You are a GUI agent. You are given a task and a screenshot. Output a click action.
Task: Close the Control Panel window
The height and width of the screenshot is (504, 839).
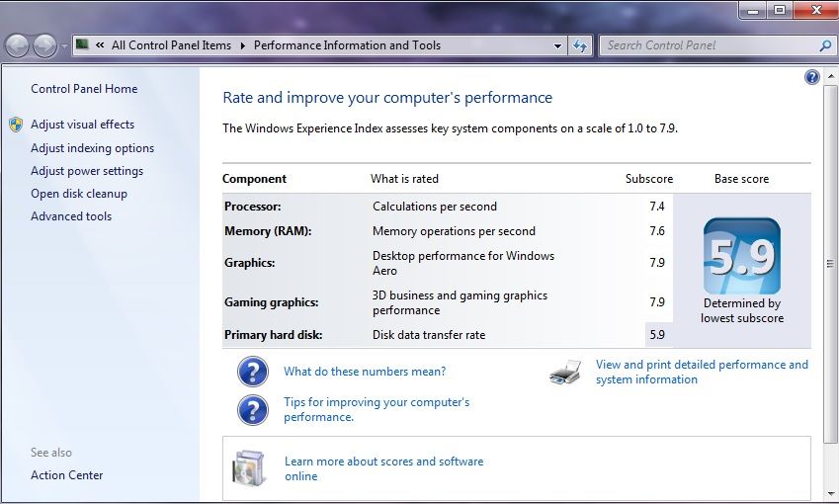pos(815,10)
